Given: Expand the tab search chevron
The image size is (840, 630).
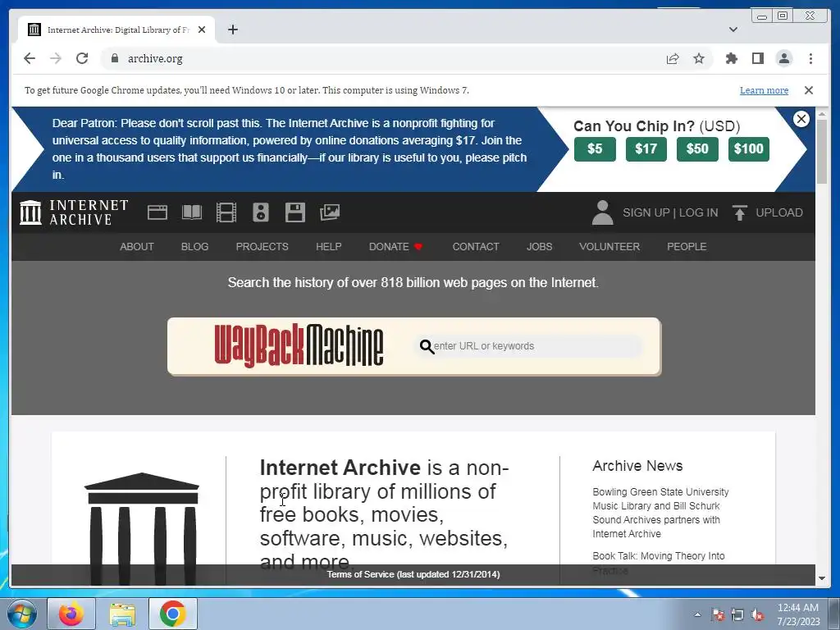Looking at the screenshot, I should 733,30.
